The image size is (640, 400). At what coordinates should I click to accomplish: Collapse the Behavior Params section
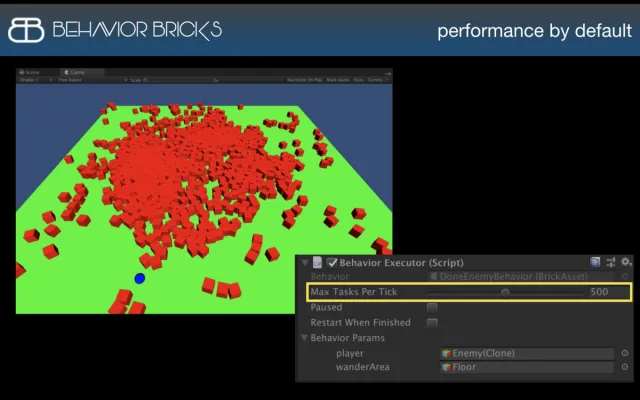pyautogui.click(x=304, y=338)
